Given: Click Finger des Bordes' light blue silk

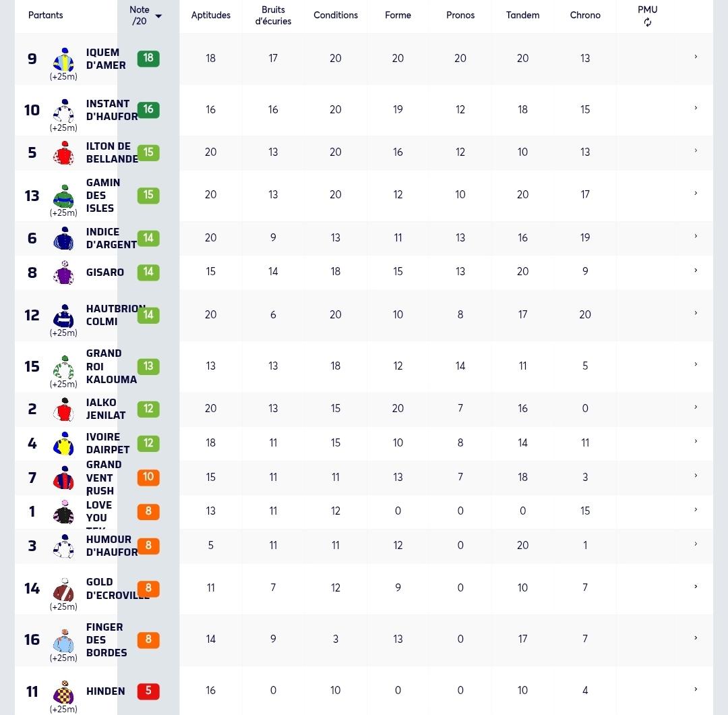Looking at the screenshot, I should [x=63, y=641].
